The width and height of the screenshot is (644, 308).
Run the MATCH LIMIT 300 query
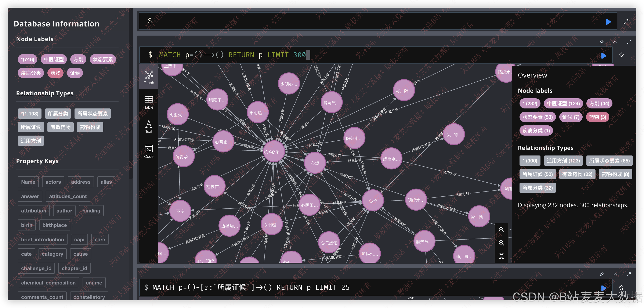(x=604, y=55)
